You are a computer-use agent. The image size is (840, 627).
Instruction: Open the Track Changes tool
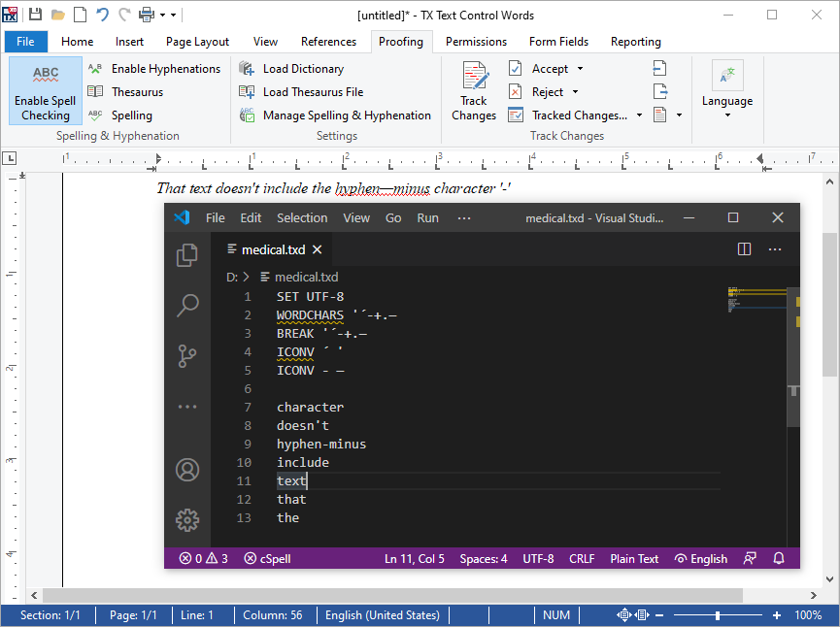[474, 92]
